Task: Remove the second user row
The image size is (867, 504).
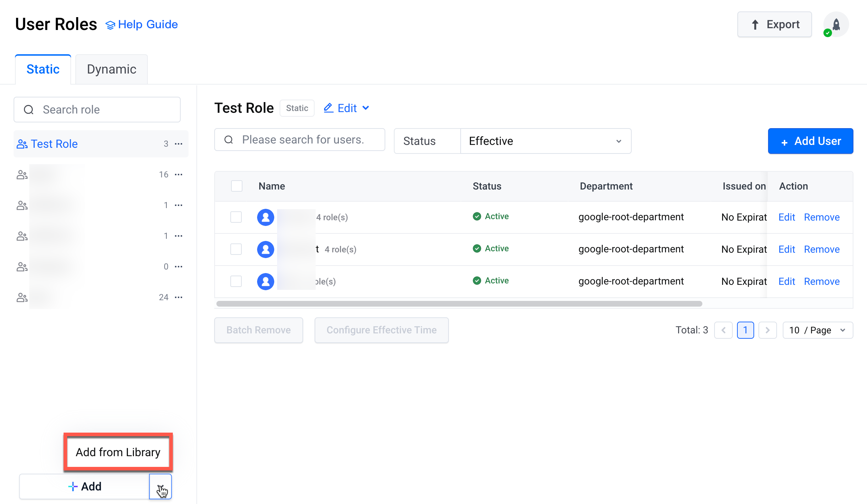Action: pos(822,249)
